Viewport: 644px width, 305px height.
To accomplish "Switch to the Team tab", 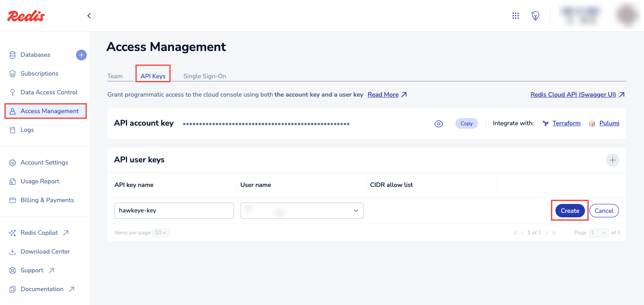I will [x=115, y=76].
